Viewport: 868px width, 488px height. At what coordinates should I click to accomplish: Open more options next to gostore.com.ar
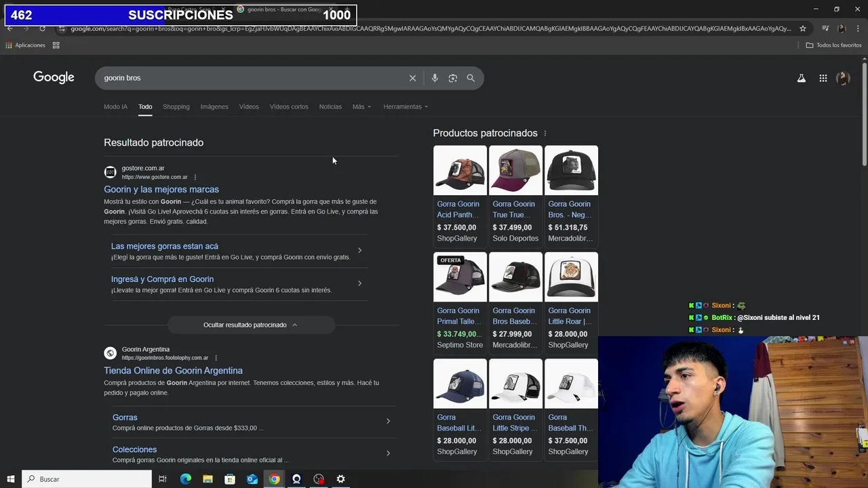pos(195,178)
